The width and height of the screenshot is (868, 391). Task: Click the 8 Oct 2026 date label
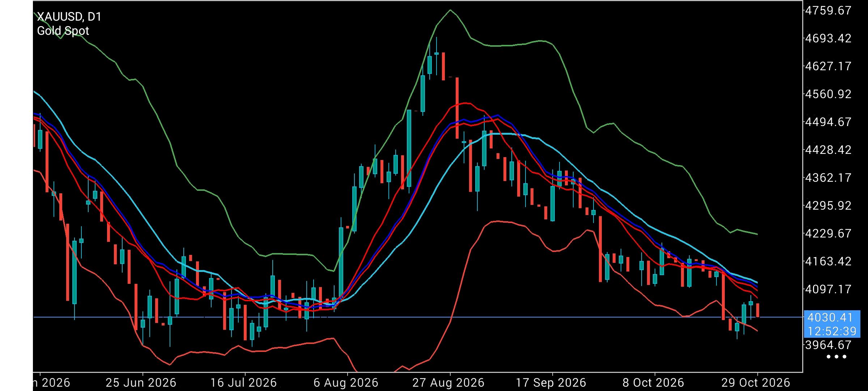click(653, 383)
